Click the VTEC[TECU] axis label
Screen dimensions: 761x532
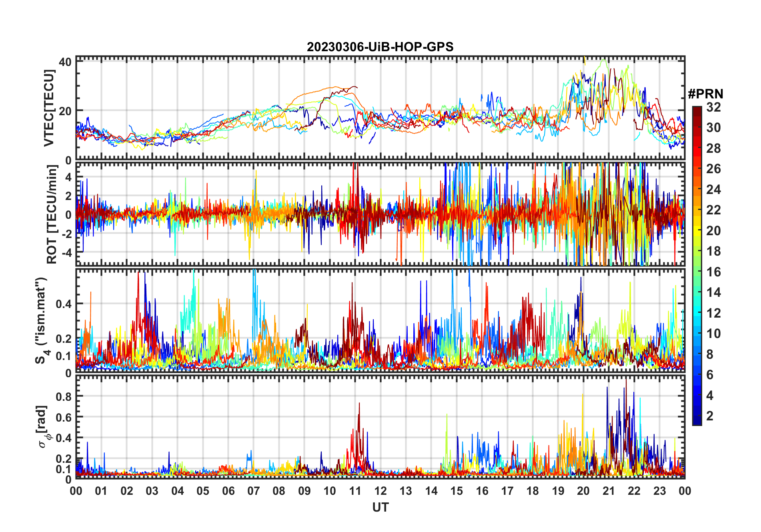point(49,108)
